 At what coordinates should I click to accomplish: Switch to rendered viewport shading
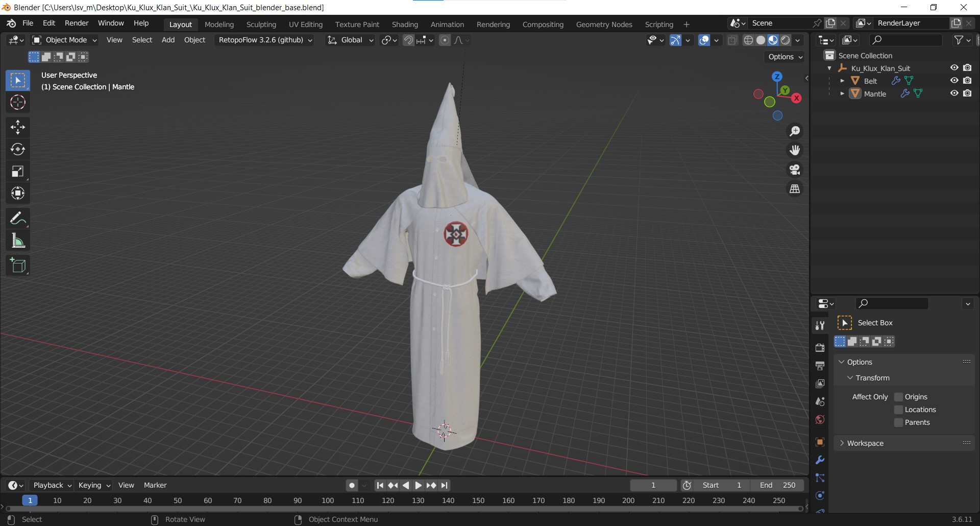[x=786, y=40]
